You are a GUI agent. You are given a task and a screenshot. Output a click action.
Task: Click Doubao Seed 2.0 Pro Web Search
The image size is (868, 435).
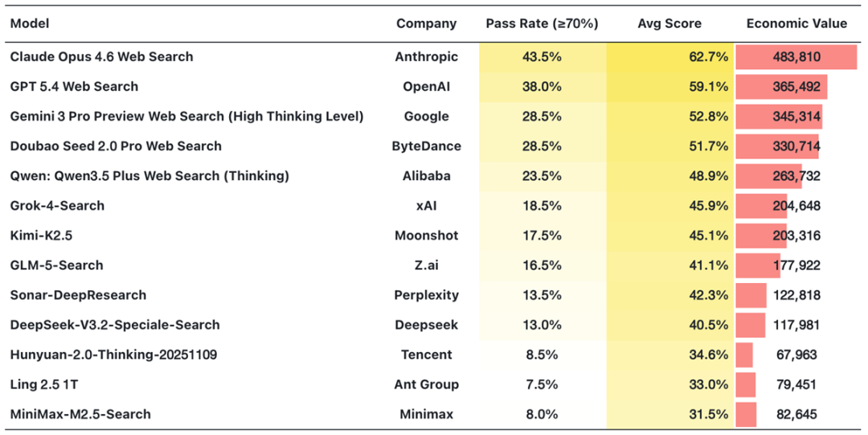[116, 146]
